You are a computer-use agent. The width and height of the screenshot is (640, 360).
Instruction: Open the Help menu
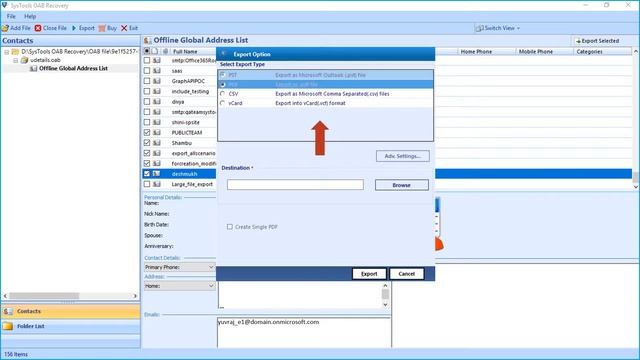pos(30,16)
